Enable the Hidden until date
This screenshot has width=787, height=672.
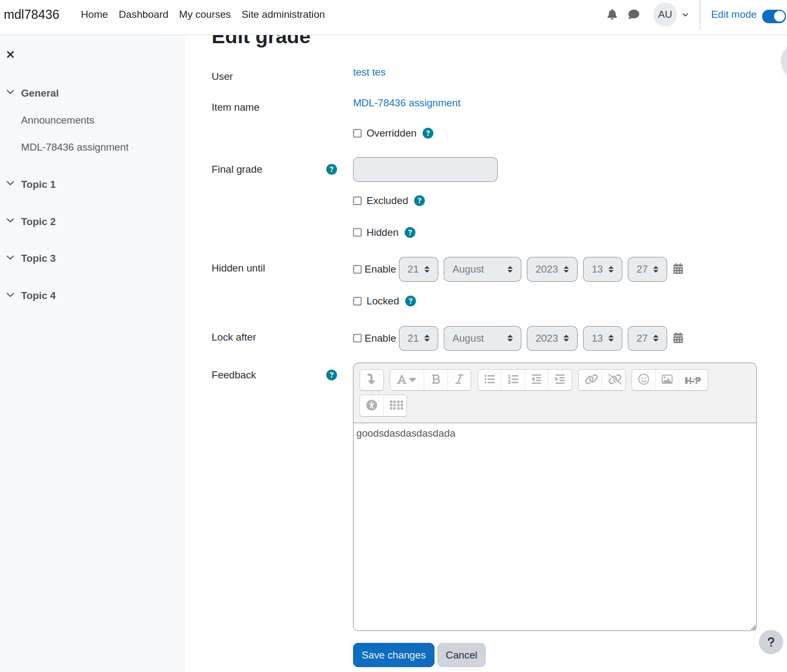(x=357, y=269)
